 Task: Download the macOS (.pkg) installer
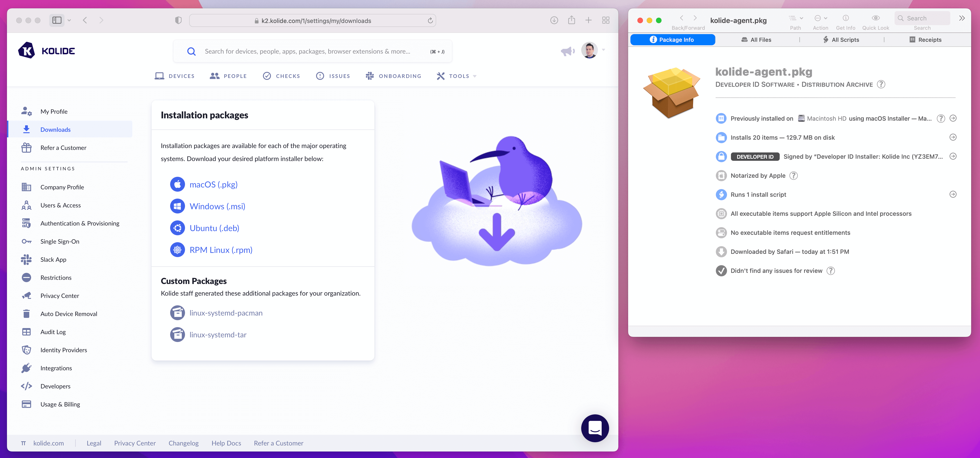click(213, 184)
